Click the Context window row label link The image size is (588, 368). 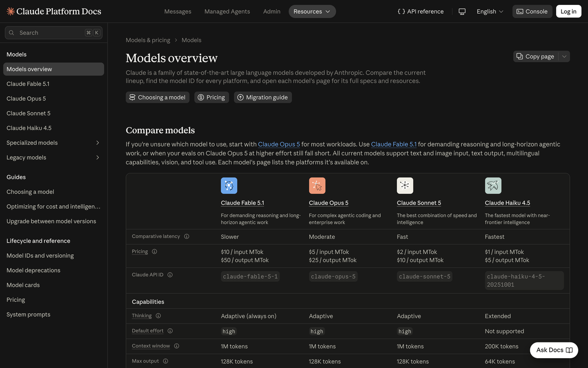151,346
